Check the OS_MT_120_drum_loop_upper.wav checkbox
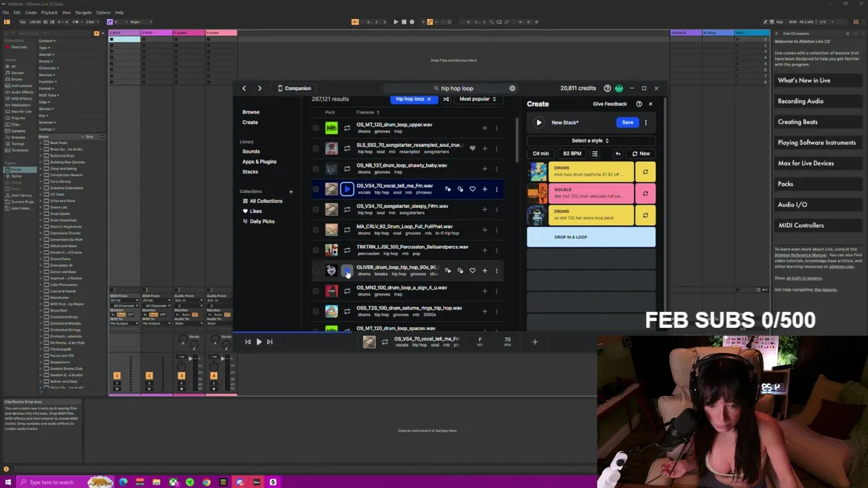The image size is (868, 488). [x=315, y=128]
